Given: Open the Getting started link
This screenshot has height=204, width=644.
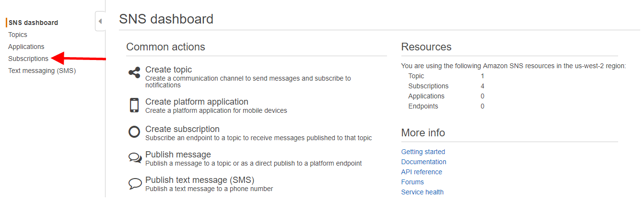Looking at the screenshot, I should click(423, 152).
